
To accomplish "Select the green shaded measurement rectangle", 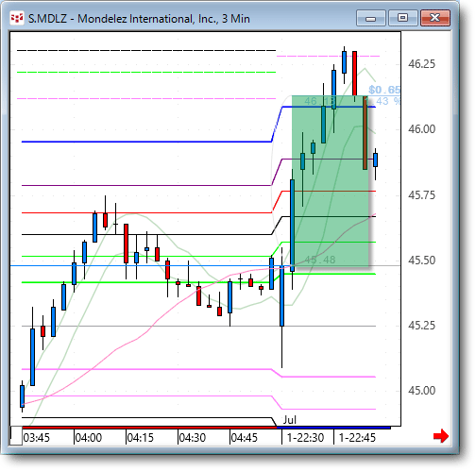I will [x=330, y=181].
